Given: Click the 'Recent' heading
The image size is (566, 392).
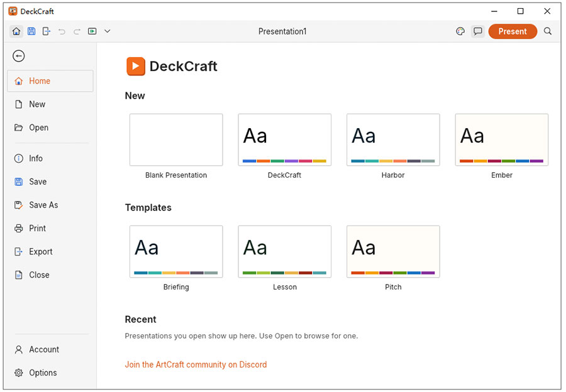Looking at the screenshot, I should (140, 320).
